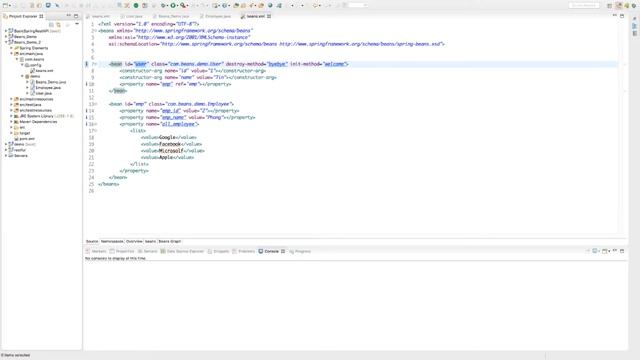Run the application with green play icon
Screen dimensions: 640x360
(173, 5)
